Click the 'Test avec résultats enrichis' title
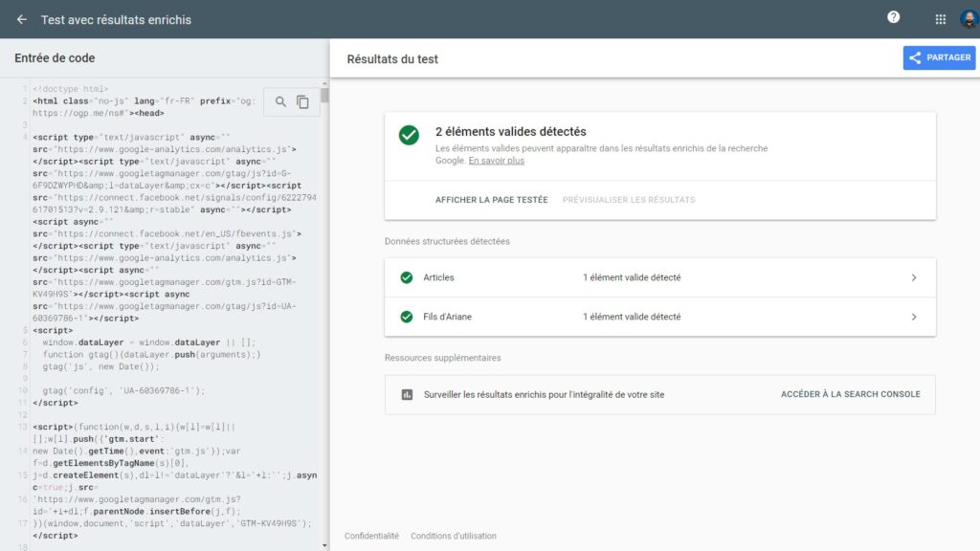 point(116,20)
